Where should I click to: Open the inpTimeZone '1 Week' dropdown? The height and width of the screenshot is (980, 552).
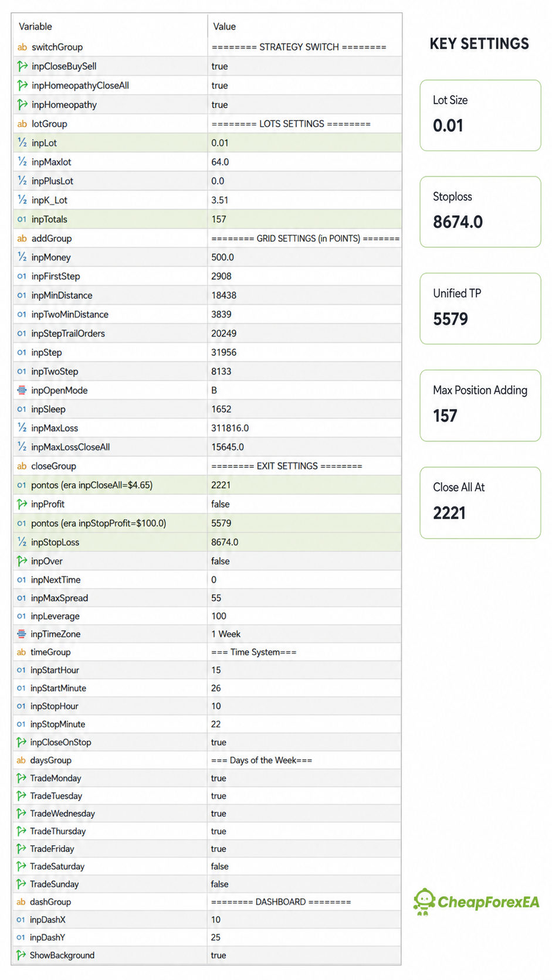304,634
